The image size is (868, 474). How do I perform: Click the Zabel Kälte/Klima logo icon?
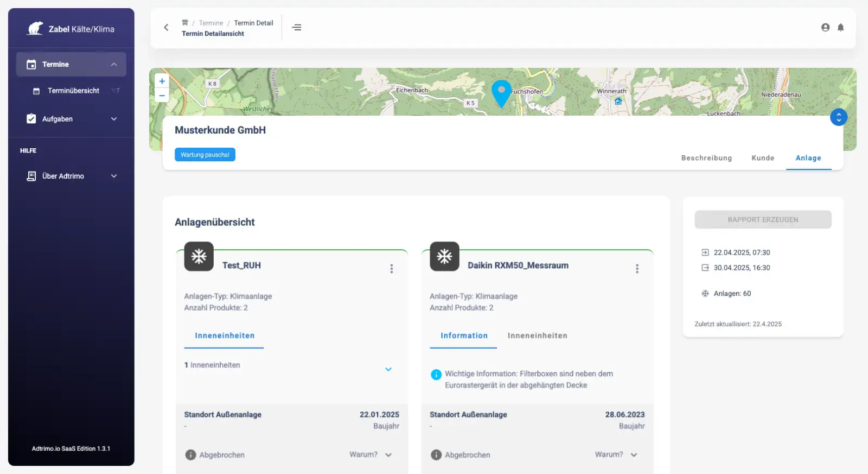coord(35,28)
